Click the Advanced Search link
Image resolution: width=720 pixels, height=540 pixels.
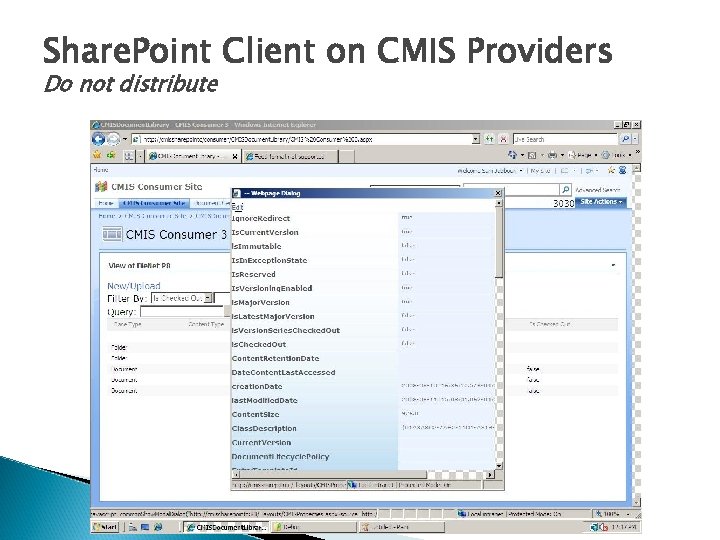[x=597, y=190]
